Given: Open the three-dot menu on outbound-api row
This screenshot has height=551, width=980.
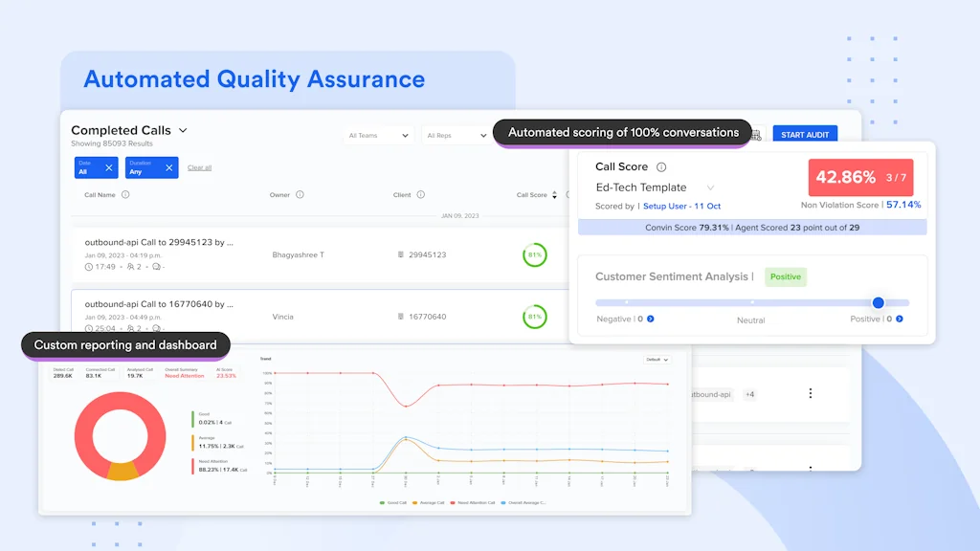Looking at the screenshot, I should coord(811,393).
